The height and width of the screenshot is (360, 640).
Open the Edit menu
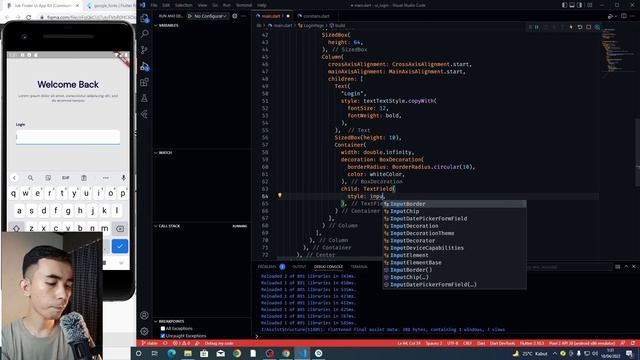point(166,5)
